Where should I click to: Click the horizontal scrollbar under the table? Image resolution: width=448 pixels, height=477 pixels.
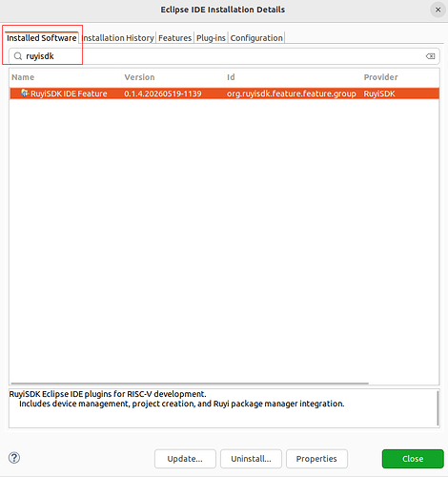pyautogui.click(x=190, y=384)
